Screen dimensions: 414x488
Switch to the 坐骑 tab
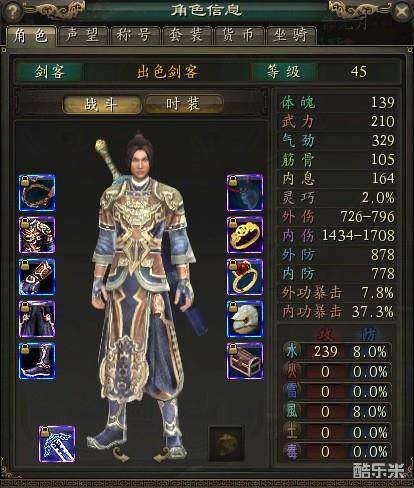tap(290, 35)
